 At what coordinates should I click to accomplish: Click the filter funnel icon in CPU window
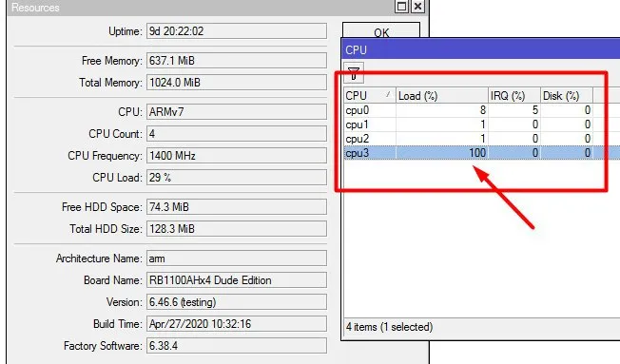coord(354,73)
